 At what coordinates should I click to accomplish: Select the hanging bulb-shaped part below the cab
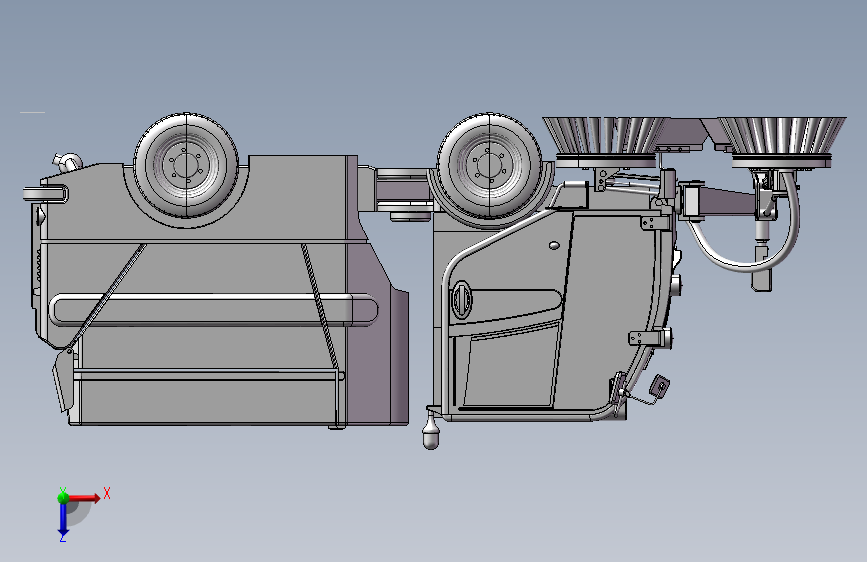pos(431,433)
